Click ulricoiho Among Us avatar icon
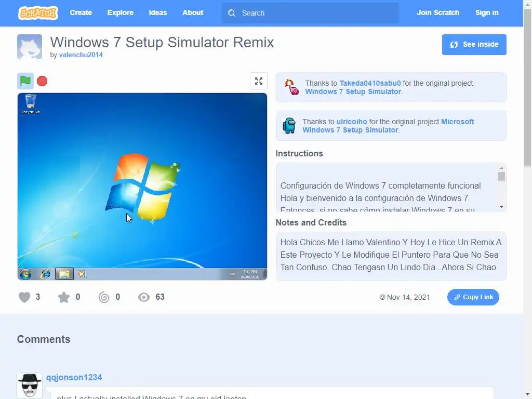532x399 pixels. coord(289,126)
